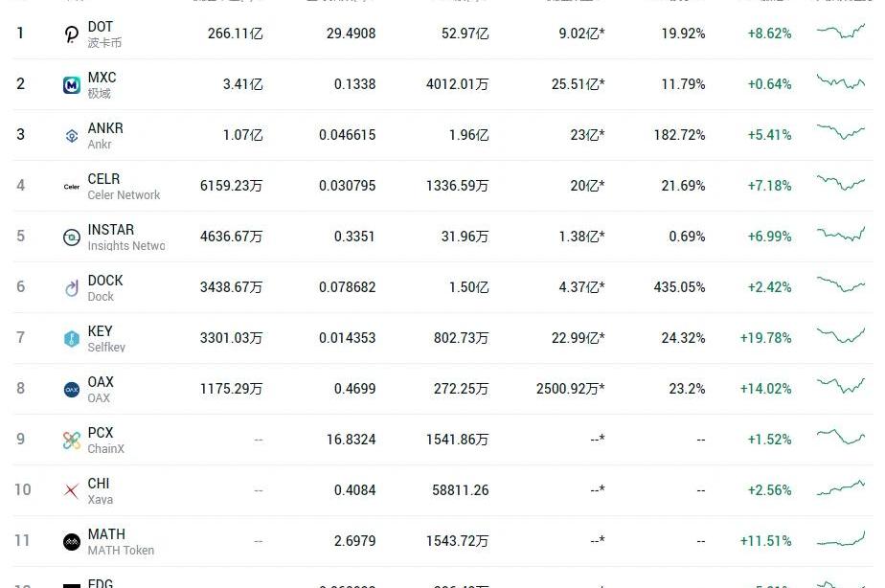Click the ANKR coin logo icon
This screenshot has height=588, width=885.
pos(72,136)
